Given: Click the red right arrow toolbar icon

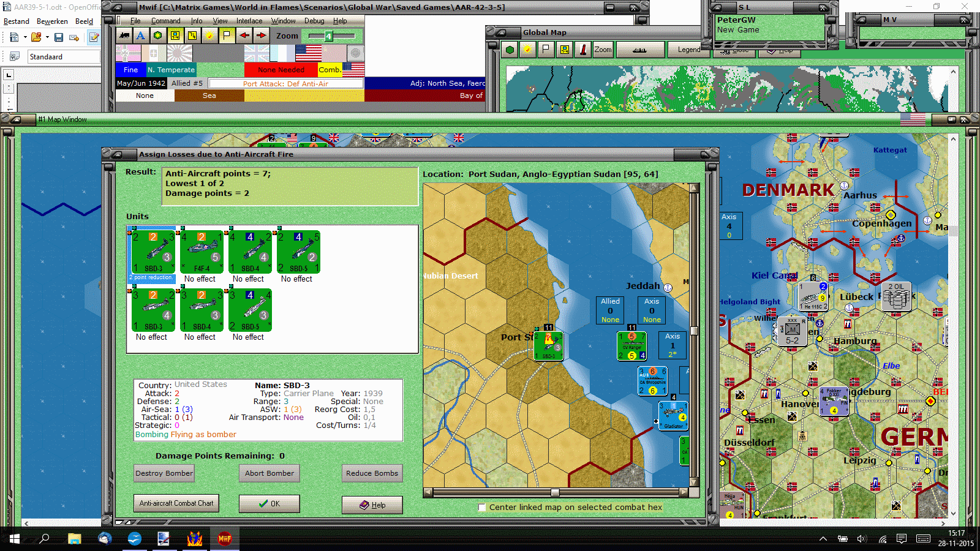Looking at the screenshot, I should (261, 36).
